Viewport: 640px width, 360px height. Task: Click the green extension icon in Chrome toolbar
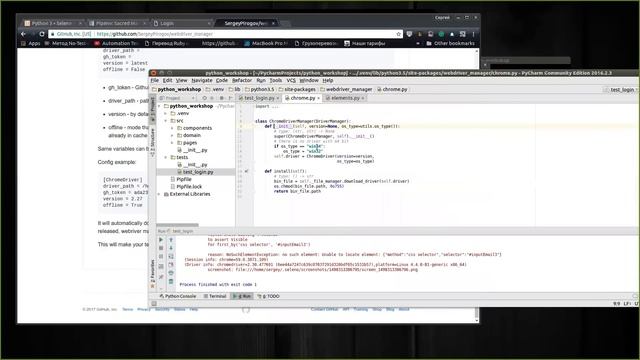pos(441,34)
